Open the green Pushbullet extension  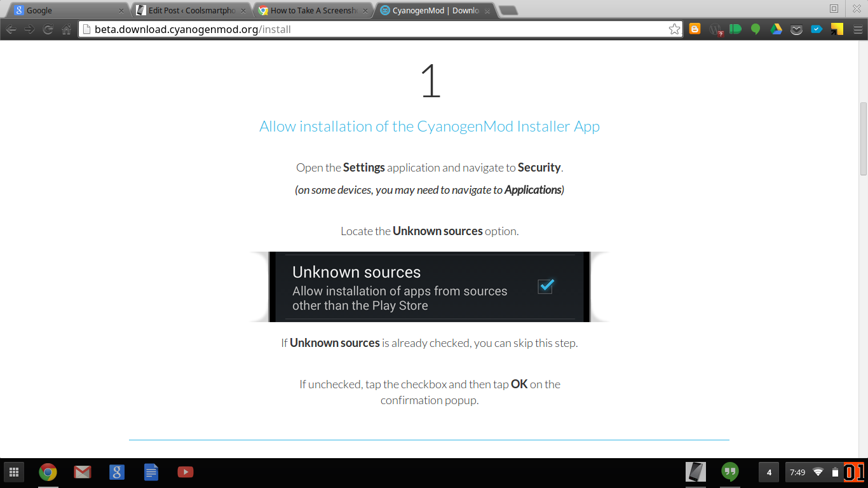(735, 29)
